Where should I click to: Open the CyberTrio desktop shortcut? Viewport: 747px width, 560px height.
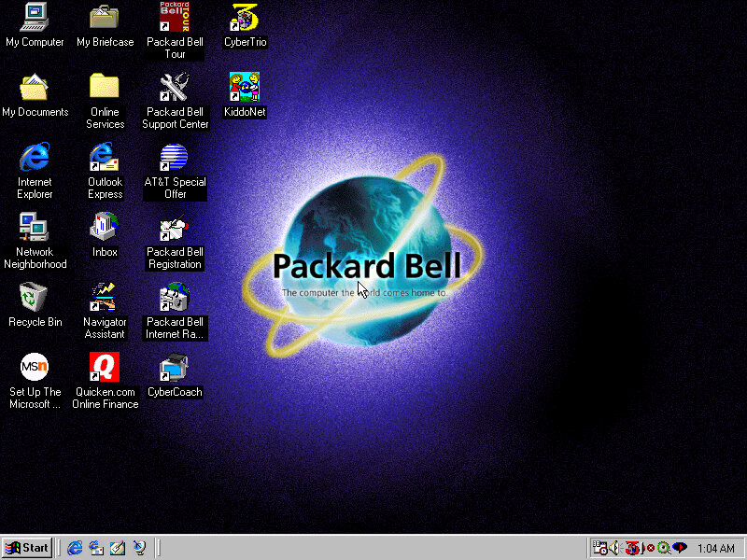[x=246, y=19]
